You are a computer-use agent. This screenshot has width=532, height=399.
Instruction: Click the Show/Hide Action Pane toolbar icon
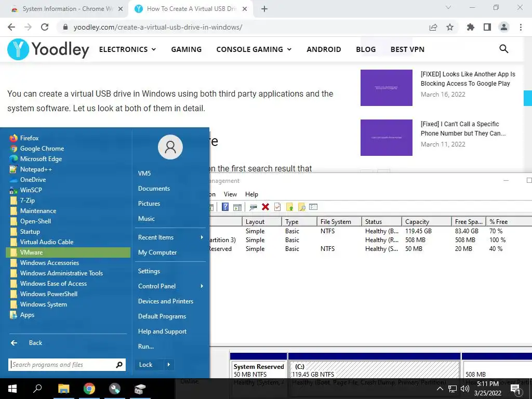click(237, 207)
